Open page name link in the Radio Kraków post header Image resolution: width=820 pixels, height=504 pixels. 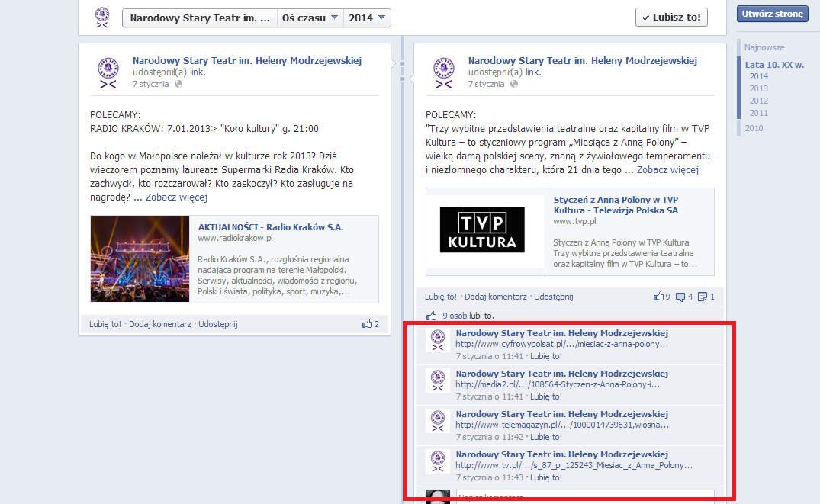coord(247,61)
